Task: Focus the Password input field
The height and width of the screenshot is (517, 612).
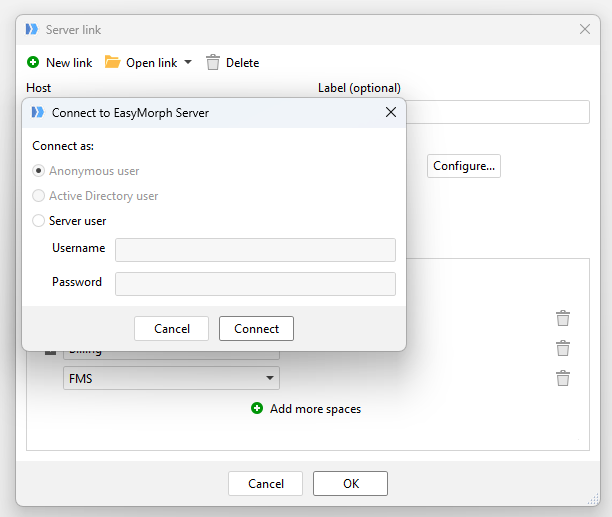Action: click(x=255, y=284)
